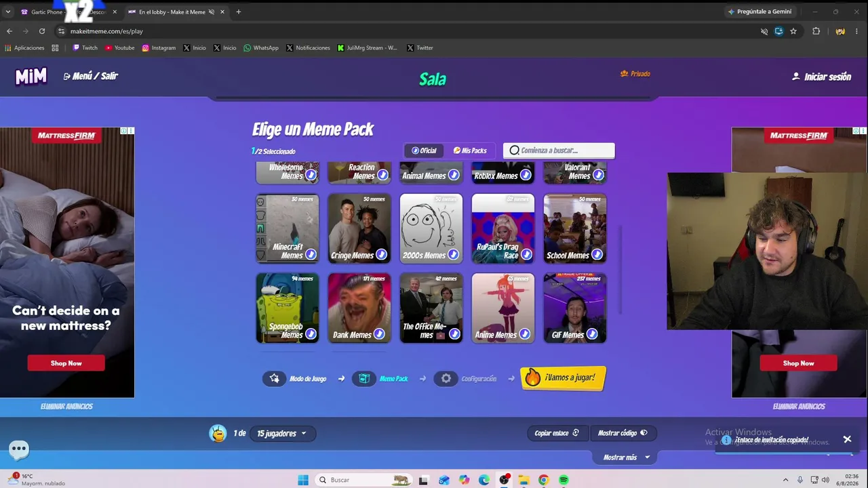This screenshot has width=868, height=488.
Task: Focus the 'Comienza a buscar...' search field
Action: (x=559, y=150)
